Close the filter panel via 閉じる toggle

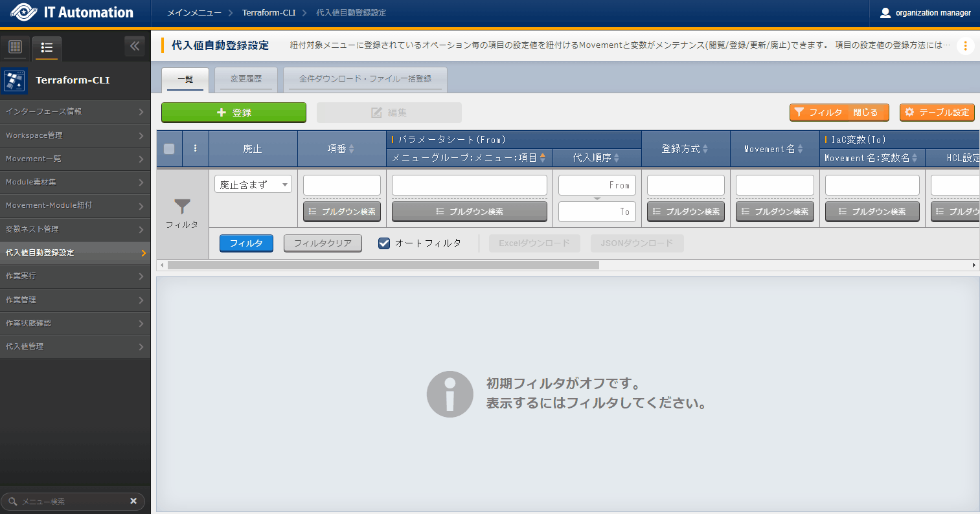pos(865,113)
